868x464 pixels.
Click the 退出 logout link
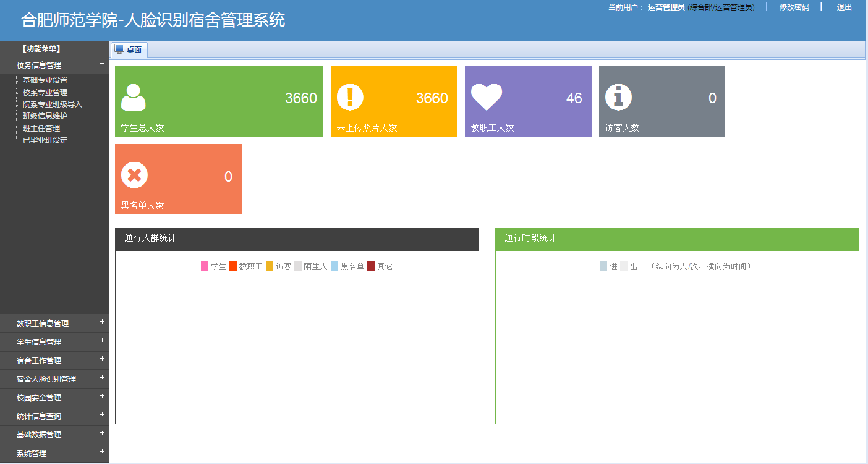pos(844,7)
